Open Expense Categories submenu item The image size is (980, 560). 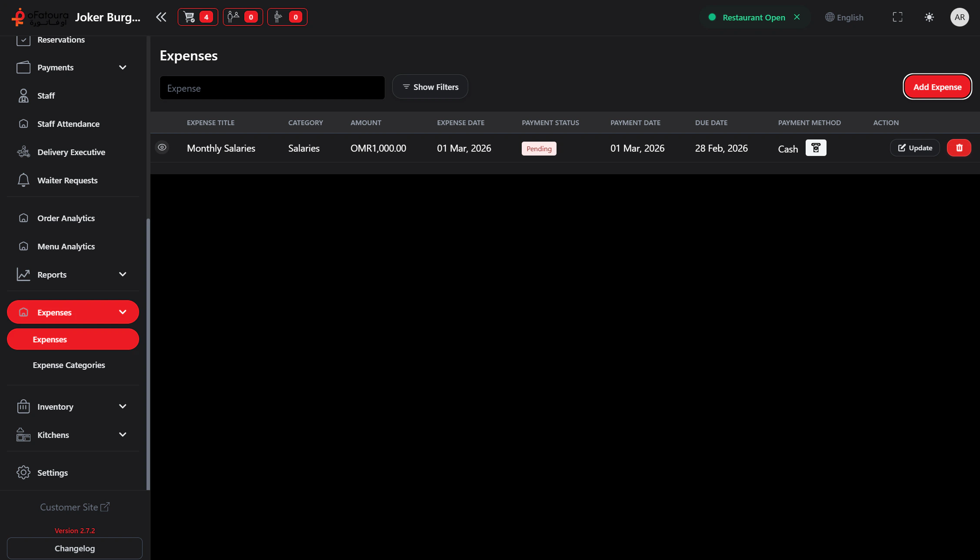coord(69,365)
